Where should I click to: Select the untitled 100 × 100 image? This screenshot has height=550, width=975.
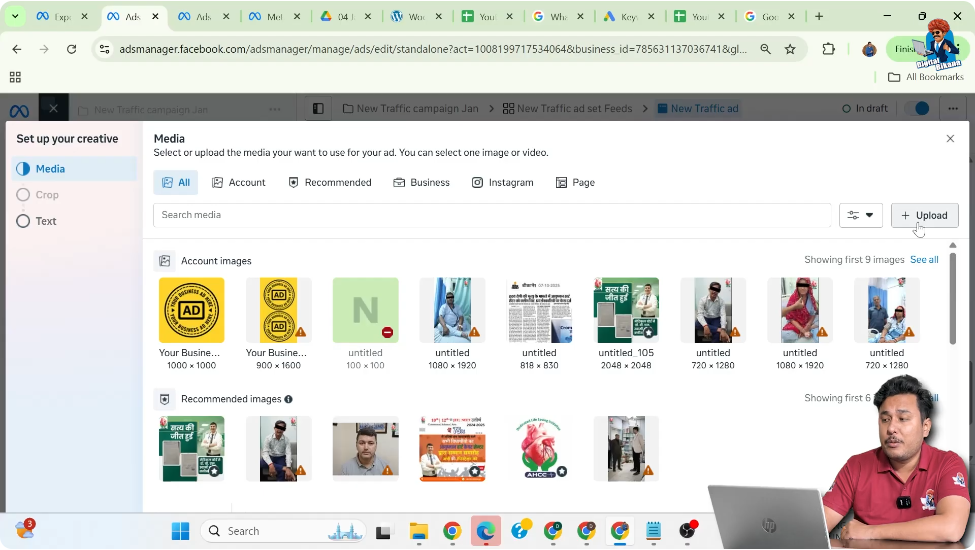click(x=366, y=310)
